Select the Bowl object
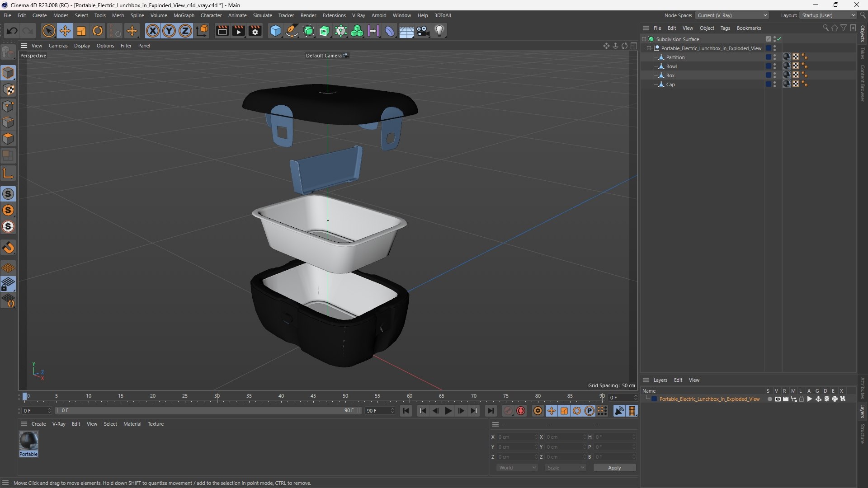 click(671, 66)
